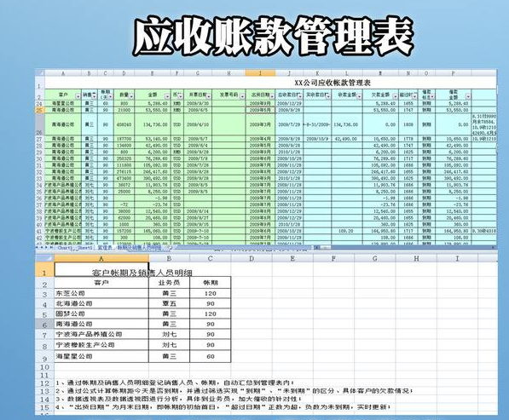Viewport: 509px width, 420px height.
Task: Select row 6 header in the lower sheet
Action: pyautogui.click(x=45, y=324)
